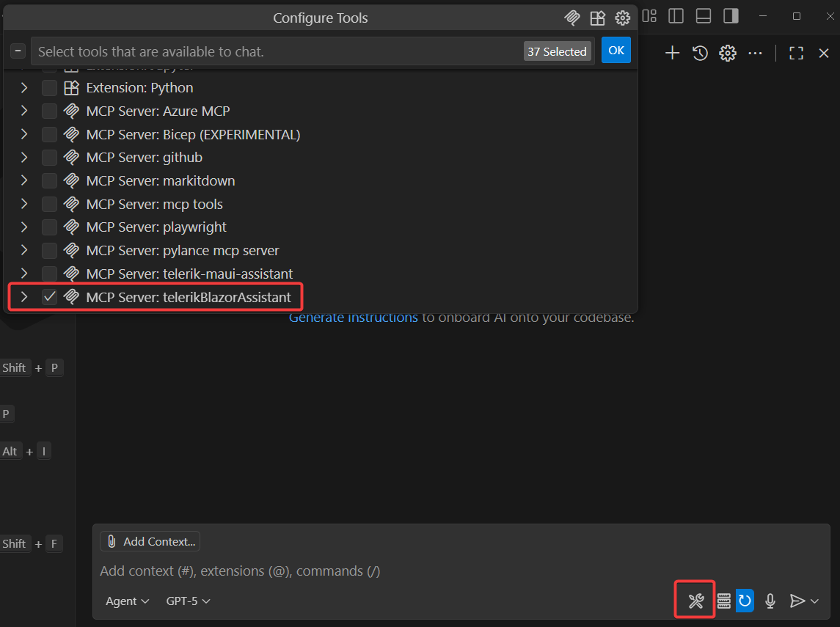
Task: Confirm tool selection with the OK button
Action: click(x=616, y=51)
